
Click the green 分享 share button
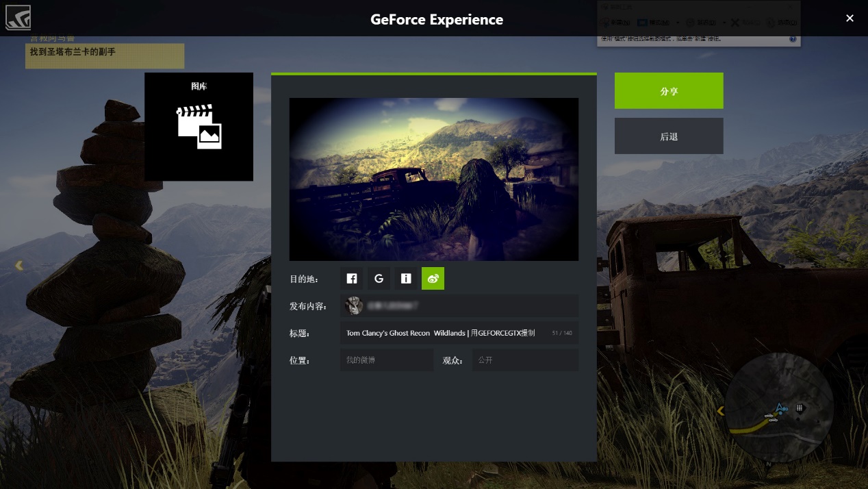(x=669, y=90)
